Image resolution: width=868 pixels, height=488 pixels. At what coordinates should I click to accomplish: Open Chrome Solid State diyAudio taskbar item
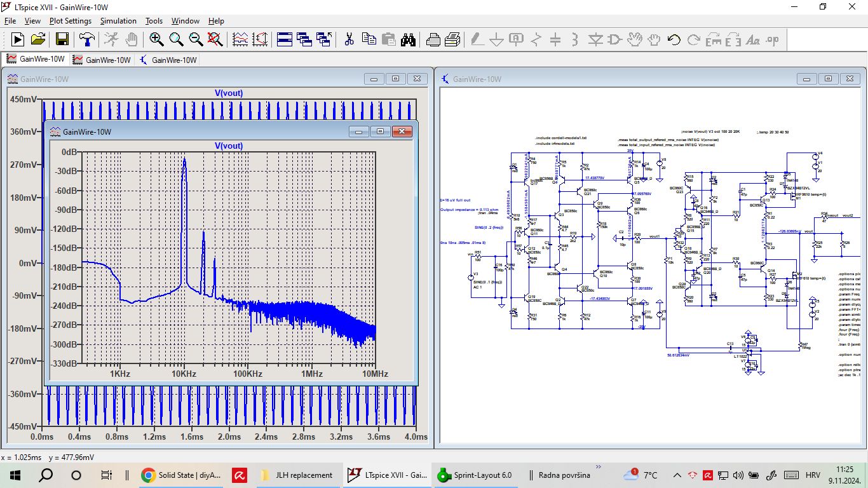point(180,475)
